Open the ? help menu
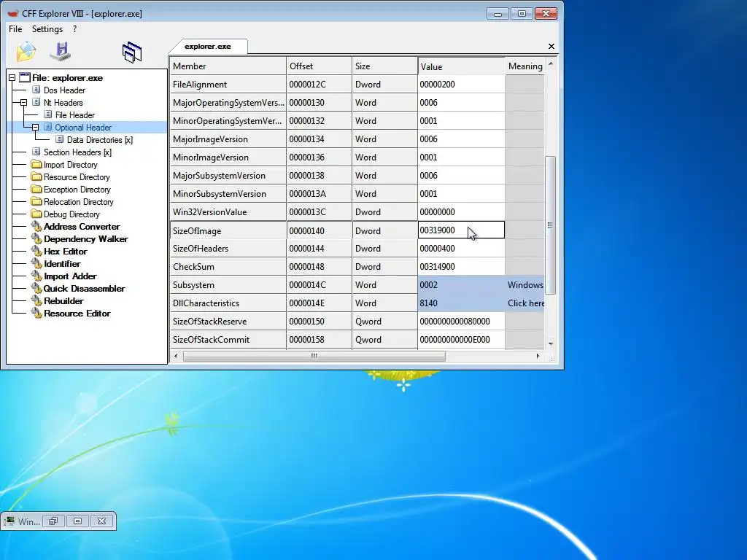 coord(75,29)
